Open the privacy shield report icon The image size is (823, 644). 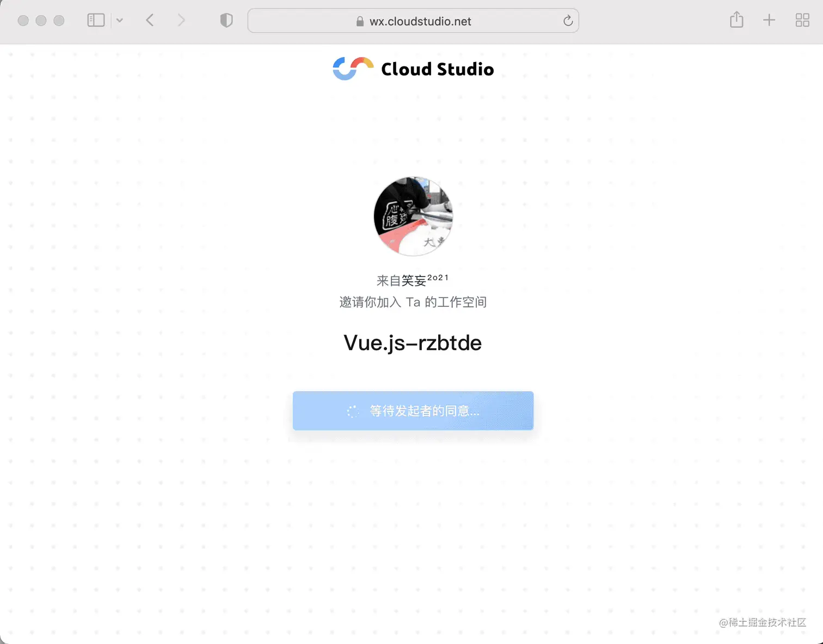pos(226,21)
